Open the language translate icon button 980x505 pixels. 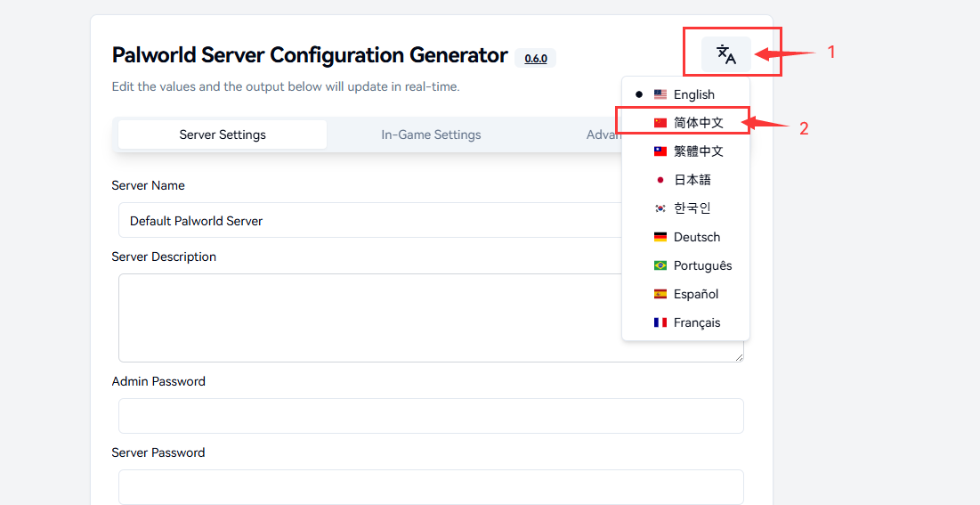pos(726,54)
